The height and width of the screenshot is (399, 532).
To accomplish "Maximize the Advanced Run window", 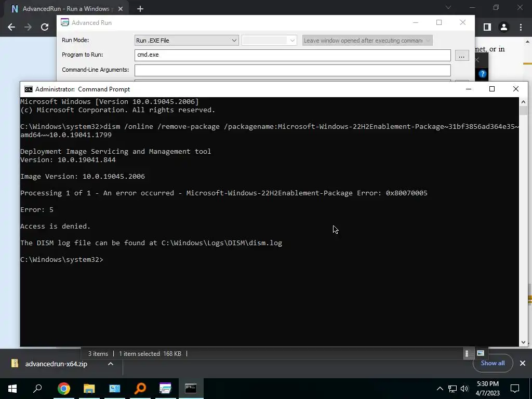I will tap(439, 22).
